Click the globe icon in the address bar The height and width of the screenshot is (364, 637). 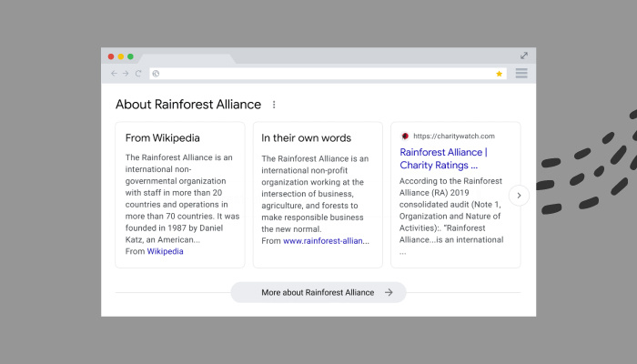[156, 74]
